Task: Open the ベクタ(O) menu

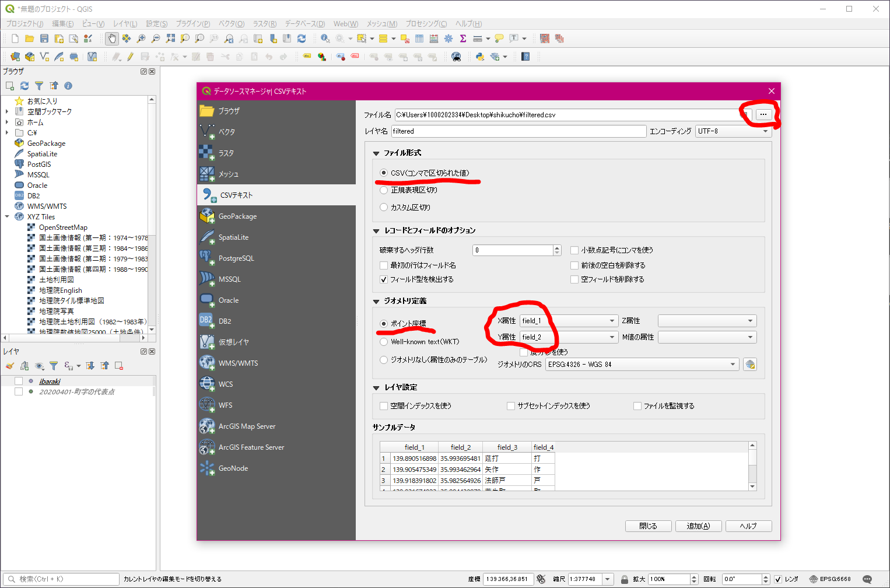Action: pos(231,24)
